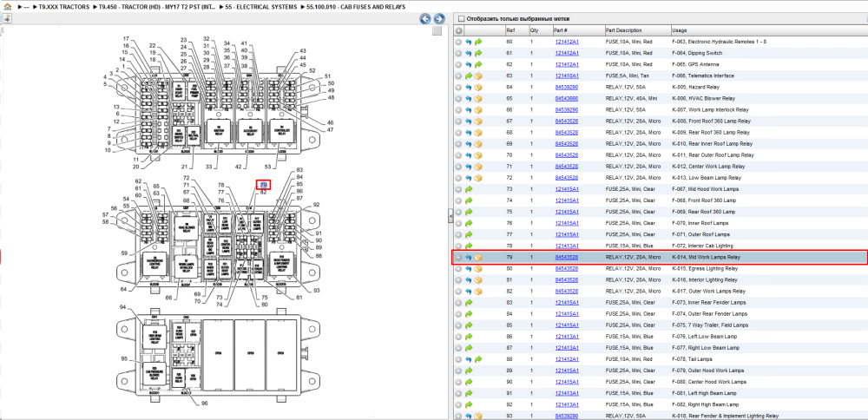
Task: Click the green arrow icon on Ref 63 row
Action: [469, 75]
